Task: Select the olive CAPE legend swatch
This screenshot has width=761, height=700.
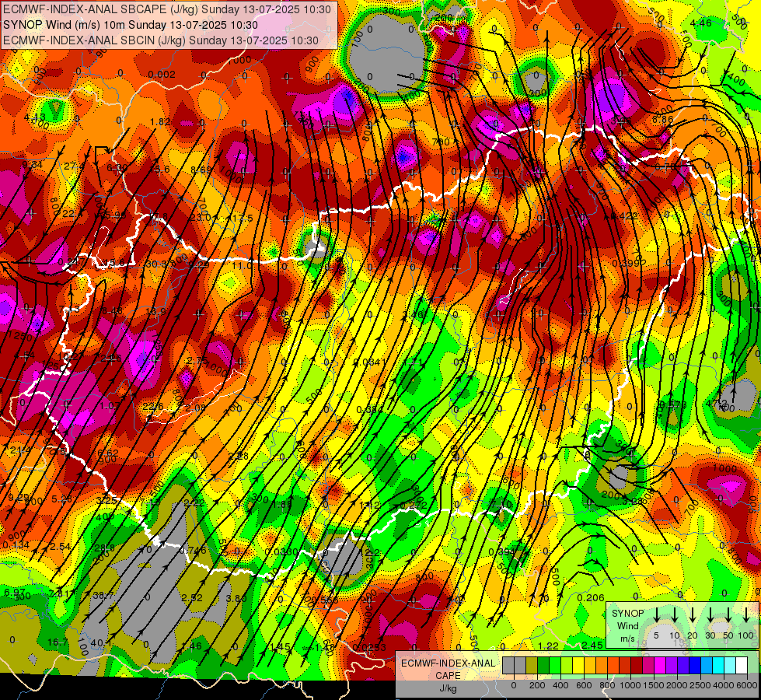Action: [x=532, y=666]
